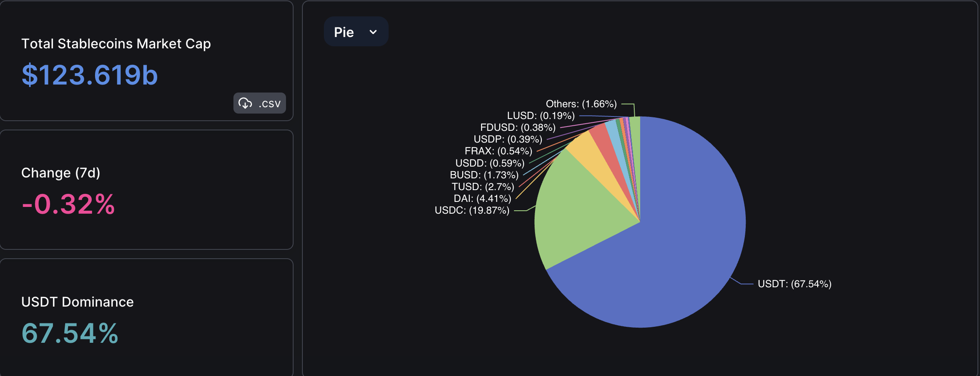
Task: Click the USDC: (19.87%) label
Action: 472,210
